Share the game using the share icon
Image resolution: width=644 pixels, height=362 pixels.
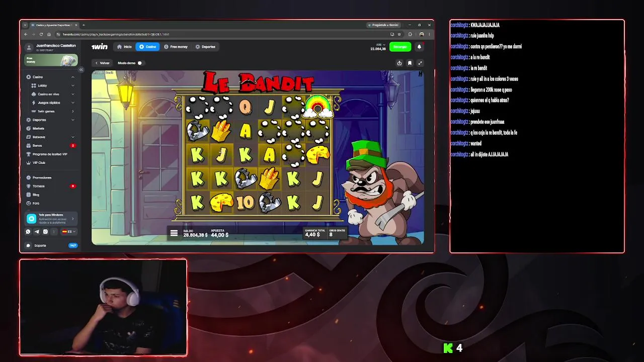pyautogui.click(x=399, y=63)
